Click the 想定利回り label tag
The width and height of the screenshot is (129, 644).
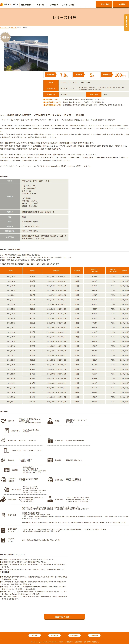51,75
